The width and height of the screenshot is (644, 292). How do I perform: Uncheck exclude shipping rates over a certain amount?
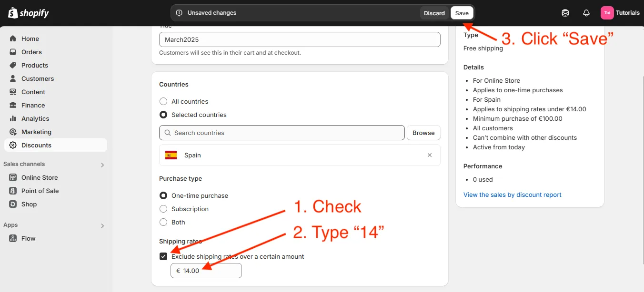(163, 256)
